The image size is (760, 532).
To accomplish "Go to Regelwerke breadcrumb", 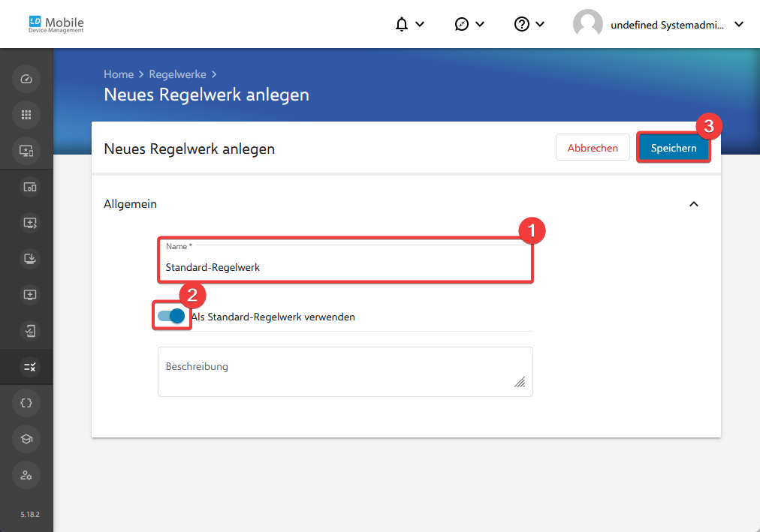I will click(177, 74).
